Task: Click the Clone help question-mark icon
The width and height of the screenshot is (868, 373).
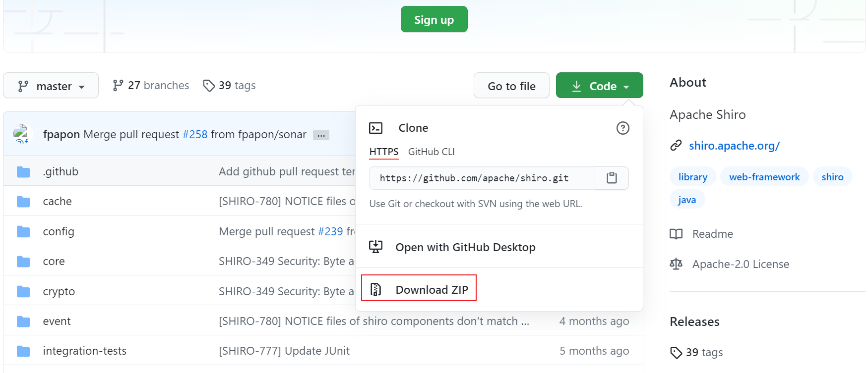Action: click(622, 128)
